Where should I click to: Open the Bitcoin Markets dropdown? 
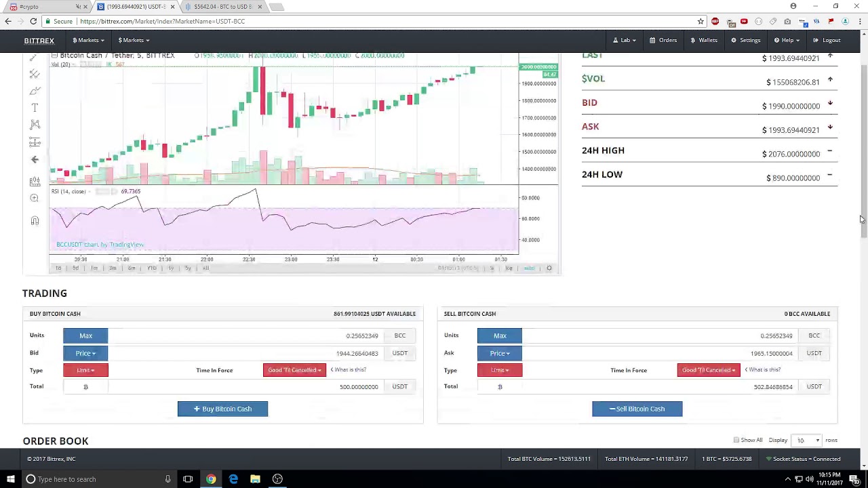(88, 40)
